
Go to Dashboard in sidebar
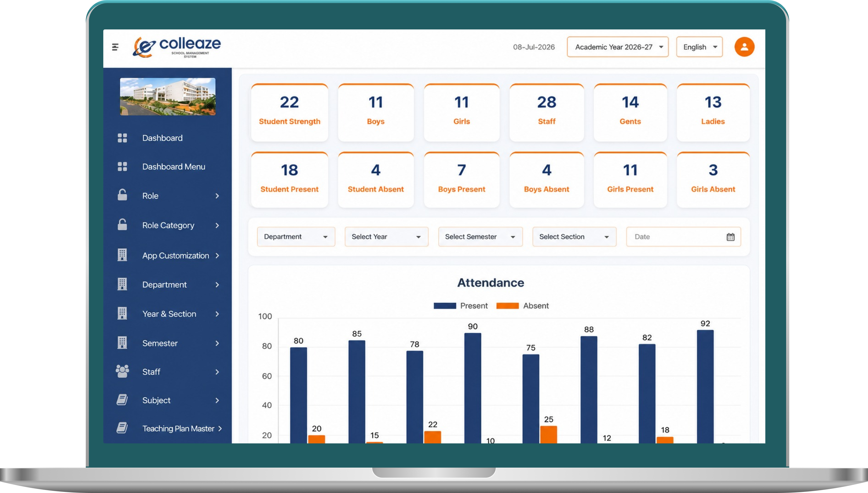coord(162,138)
